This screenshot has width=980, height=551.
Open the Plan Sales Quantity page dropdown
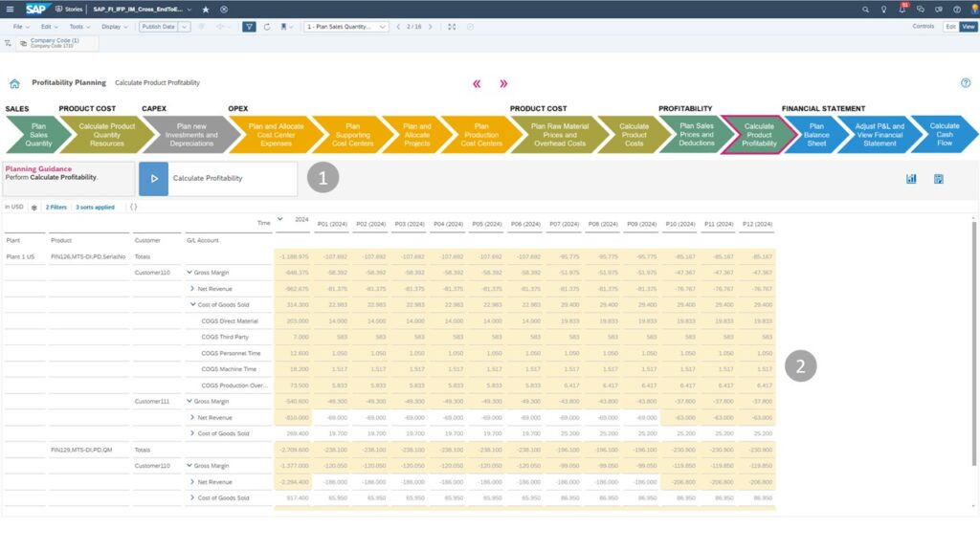(x=346, y=27)
